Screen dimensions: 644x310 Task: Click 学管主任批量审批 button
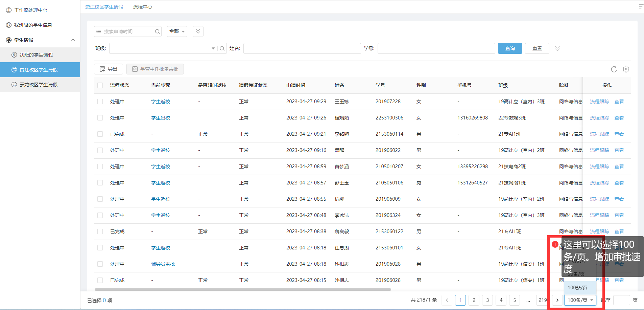(155, 69)
